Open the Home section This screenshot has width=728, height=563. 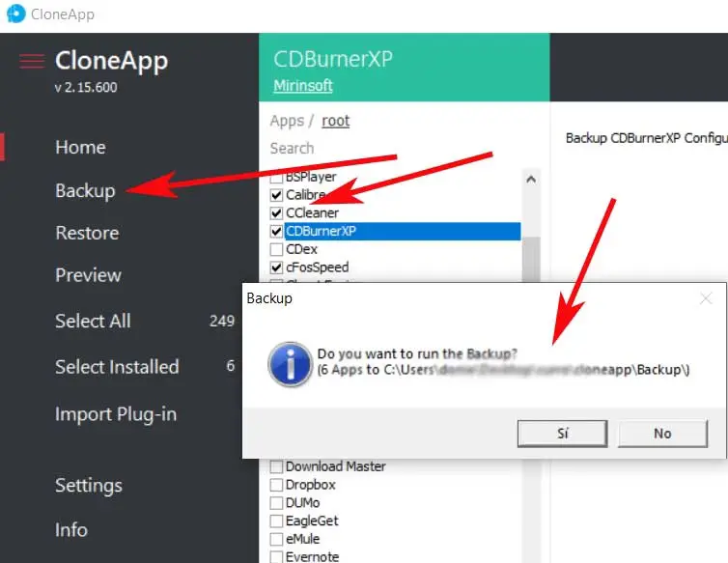point(80,147)
